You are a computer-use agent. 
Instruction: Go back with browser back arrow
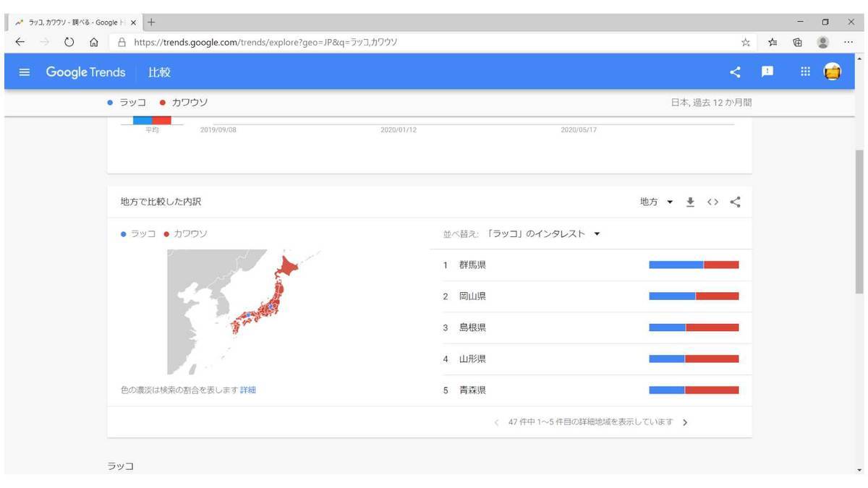pos(20,42)
